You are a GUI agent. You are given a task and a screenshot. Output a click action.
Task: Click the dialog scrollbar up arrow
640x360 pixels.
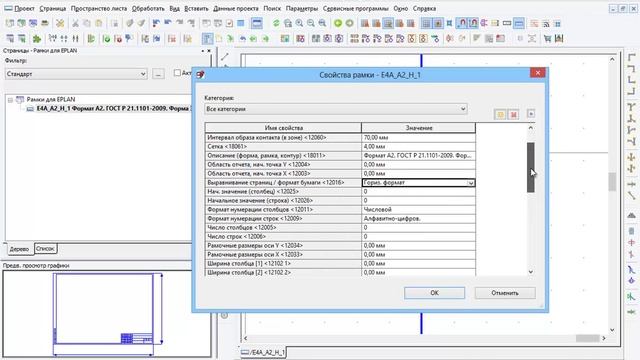(531, 128)
